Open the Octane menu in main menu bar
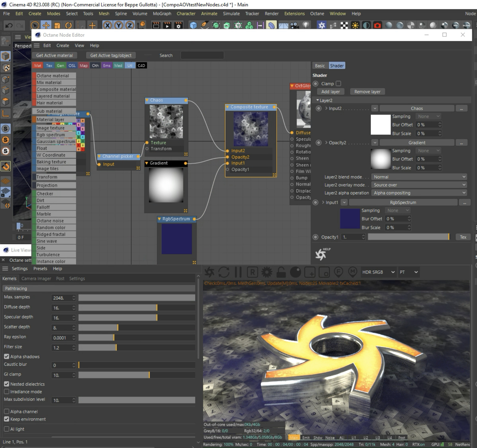The image size is (477, 448). point(317,13)
